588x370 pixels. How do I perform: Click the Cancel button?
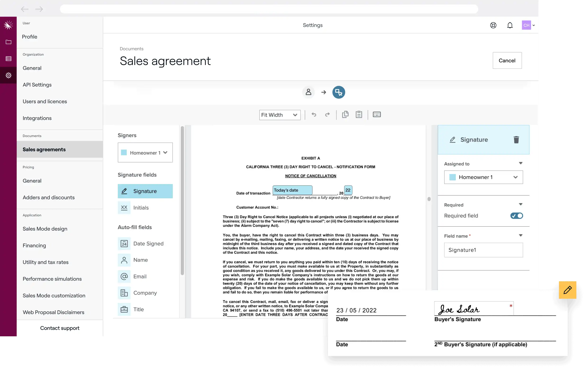coord(507,60)
